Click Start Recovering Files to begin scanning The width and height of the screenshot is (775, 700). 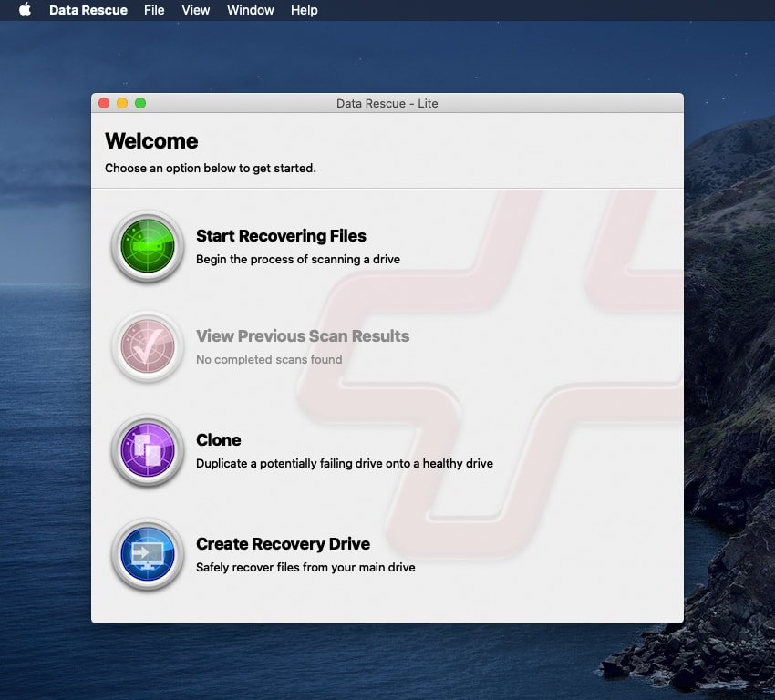point(281,235)
